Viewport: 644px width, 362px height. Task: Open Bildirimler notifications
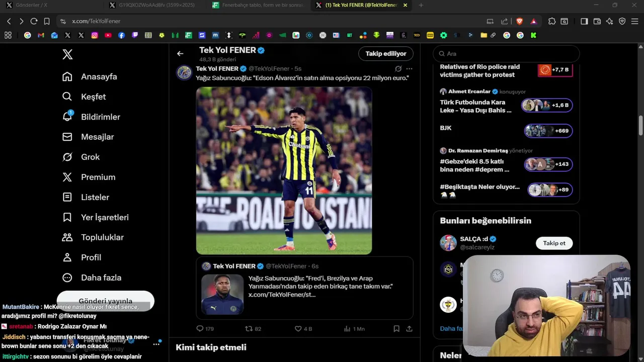coord(91,117)
